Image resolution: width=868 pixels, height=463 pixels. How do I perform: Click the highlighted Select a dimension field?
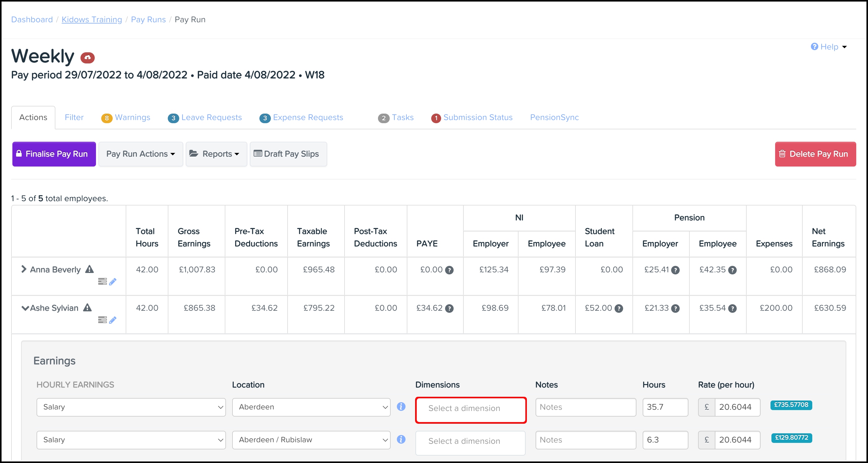(x=471, y=410)
